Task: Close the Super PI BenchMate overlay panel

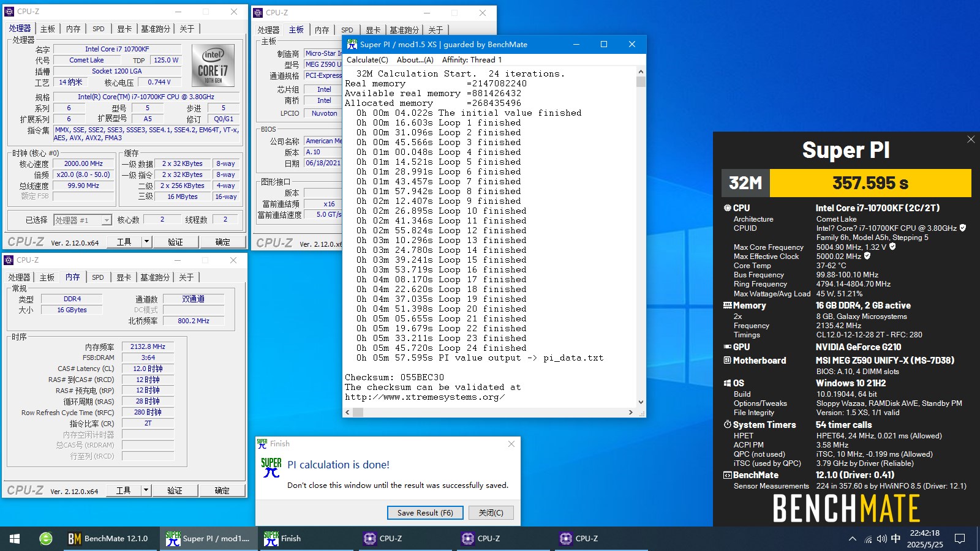Action: click(x=971, y=140)
